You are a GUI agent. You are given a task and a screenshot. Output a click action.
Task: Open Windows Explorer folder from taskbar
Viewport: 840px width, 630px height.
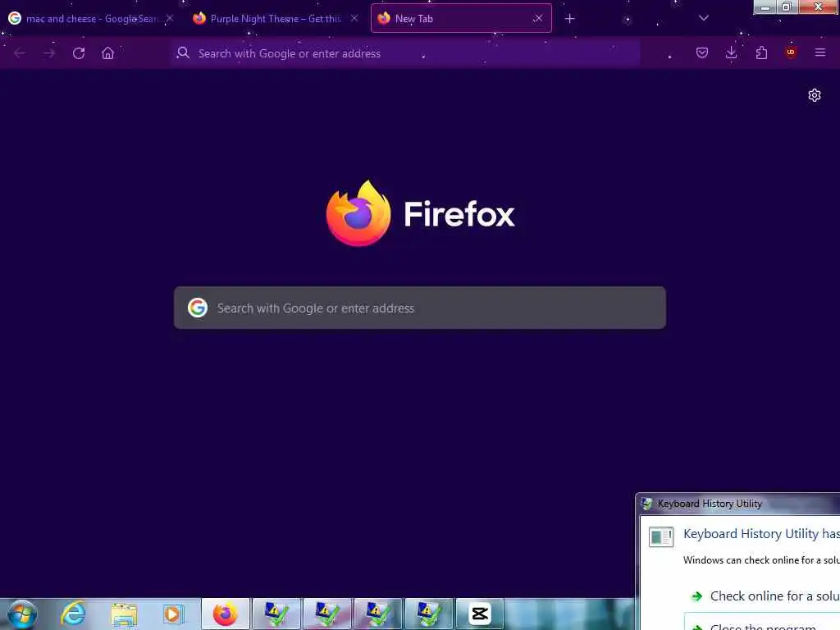(124, 614)
